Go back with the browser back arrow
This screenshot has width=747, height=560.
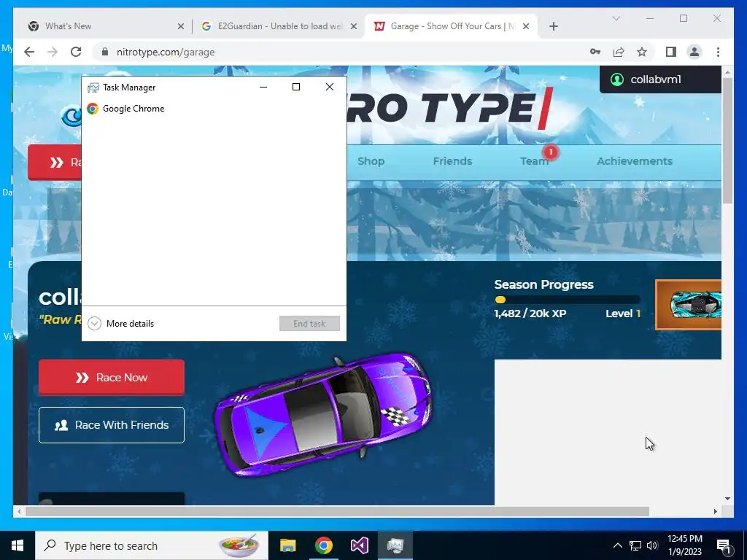[x=29, y=52]
